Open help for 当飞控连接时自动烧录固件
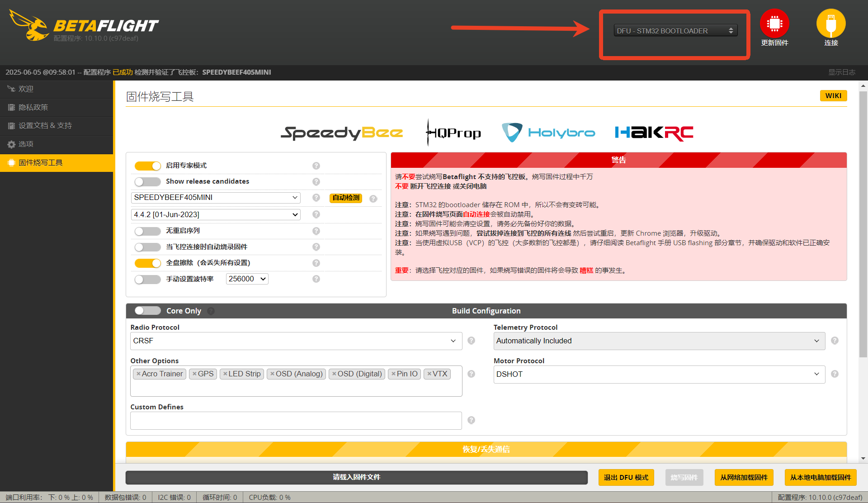 click(316, 247)
